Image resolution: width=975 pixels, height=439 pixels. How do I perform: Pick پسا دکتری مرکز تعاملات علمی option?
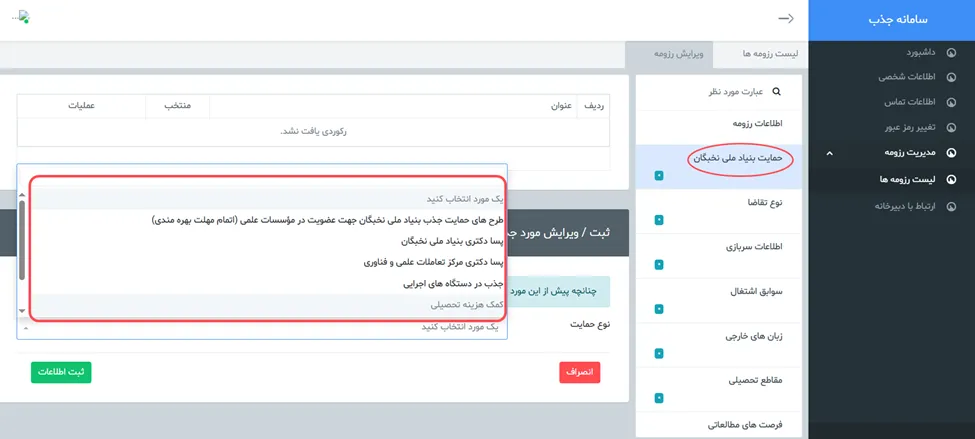420,263
